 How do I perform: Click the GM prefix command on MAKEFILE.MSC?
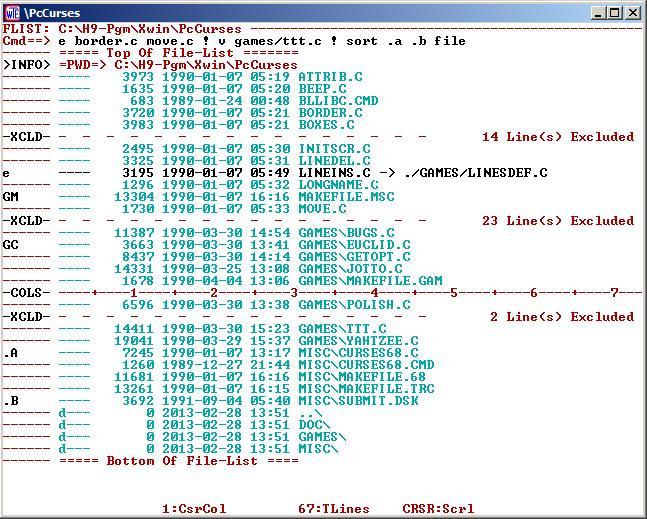(11, 197)
